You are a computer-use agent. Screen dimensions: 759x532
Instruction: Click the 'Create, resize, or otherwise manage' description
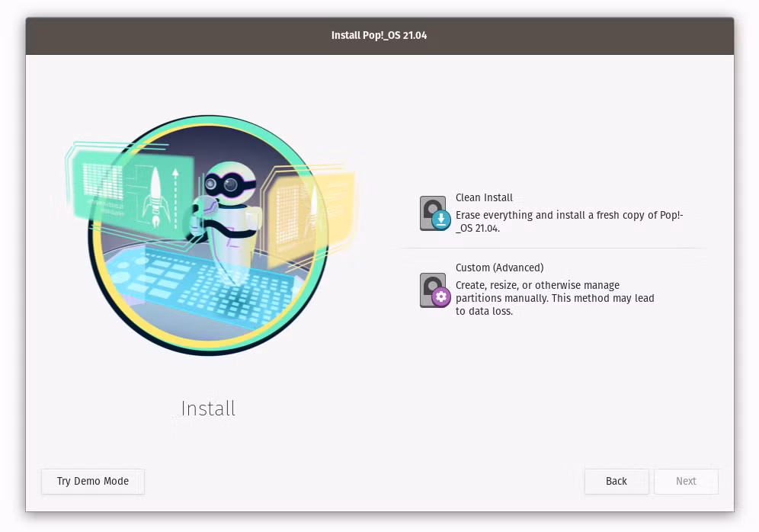click(x=554, y=298)
